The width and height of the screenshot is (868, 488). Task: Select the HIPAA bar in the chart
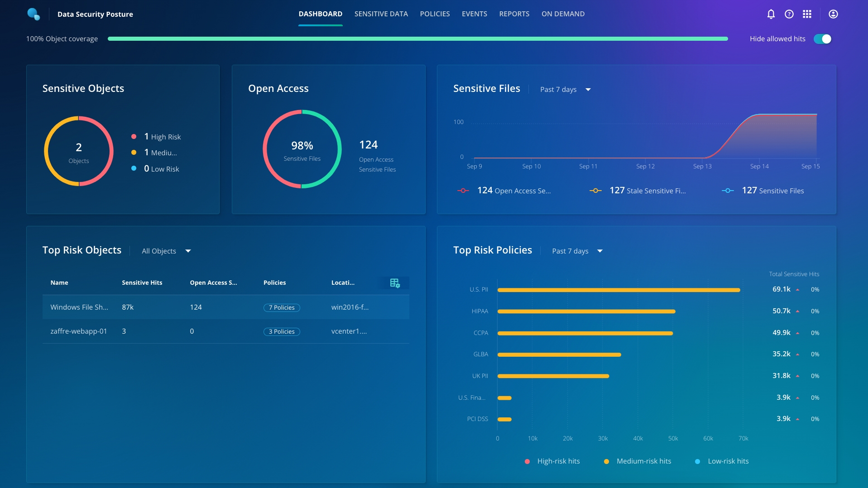pyautogui.click(x=586, y=311)
